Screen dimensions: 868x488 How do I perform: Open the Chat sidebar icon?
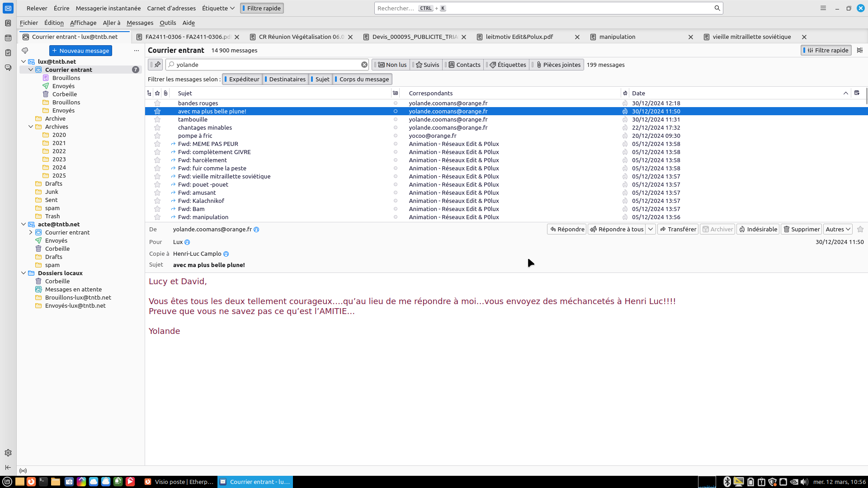[x=8, y=68]
